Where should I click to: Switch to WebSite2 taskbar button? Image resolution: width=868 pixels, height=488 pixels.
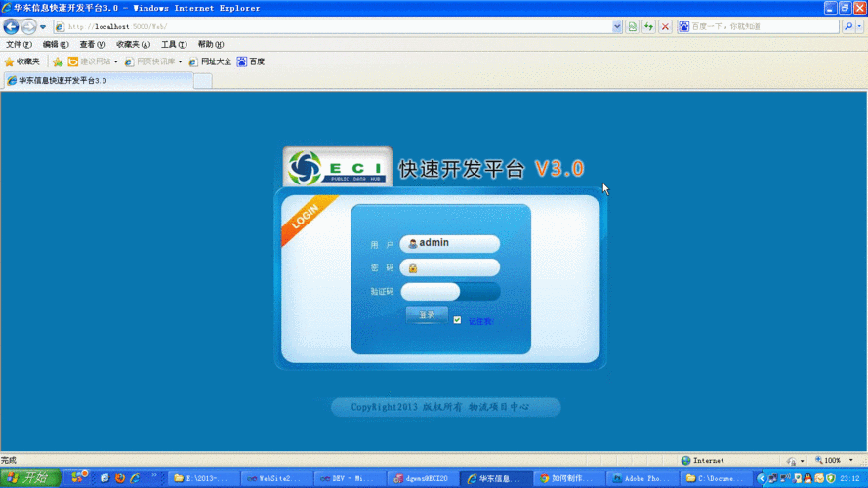[x=276, y=478]
